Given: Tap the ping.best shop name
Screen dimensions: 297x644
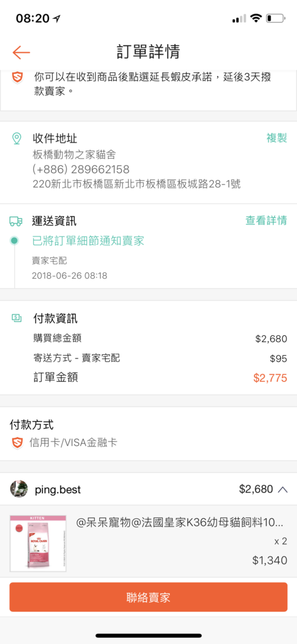Looking at the screenshot, I should coord(58,489).
